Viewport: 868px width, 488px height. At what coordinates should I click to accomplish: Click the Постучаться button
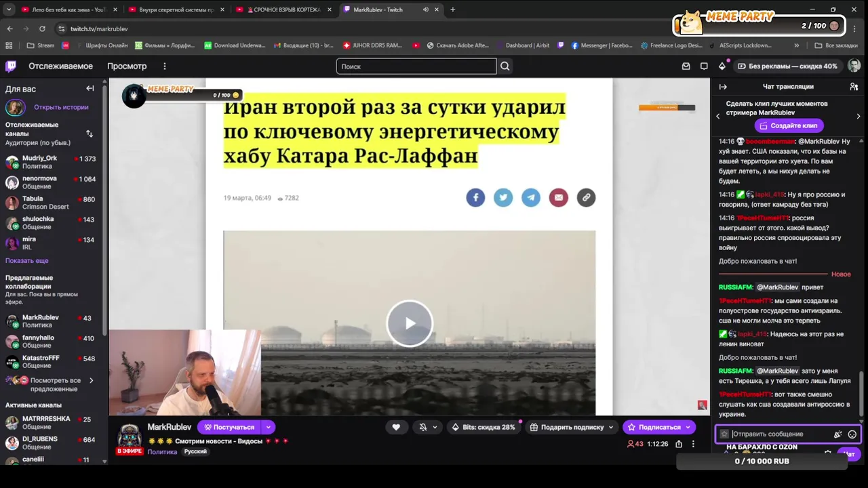coord(229,427)
